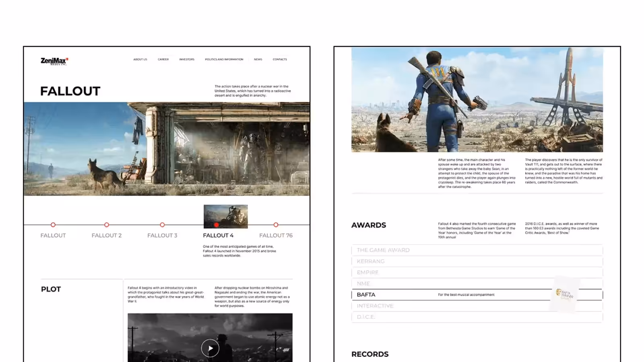Open the Investors nav link
Image resolution: width=644 pixels, height=362 pixels.
pyautogui.click(x=187, y=60)
